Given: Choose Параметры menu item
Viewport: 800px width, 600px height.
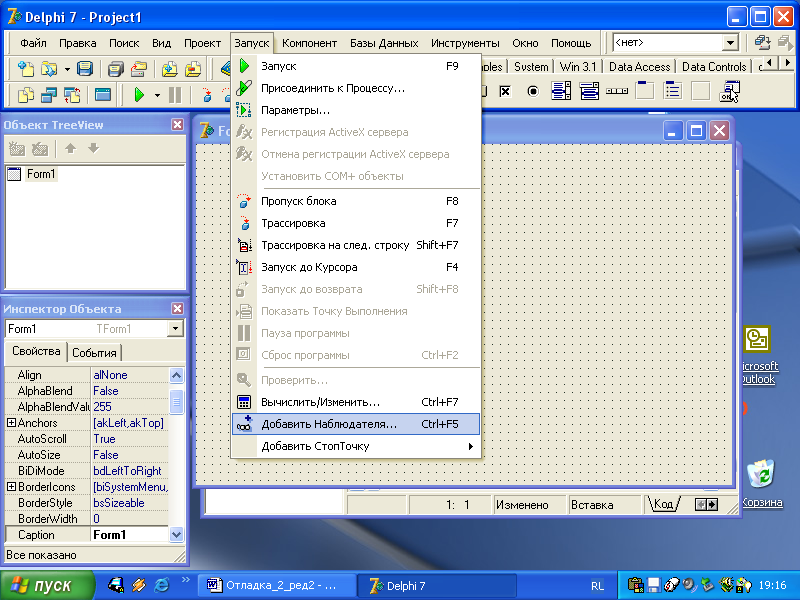Looking at the screenshot, I should (x=356, y=110).
